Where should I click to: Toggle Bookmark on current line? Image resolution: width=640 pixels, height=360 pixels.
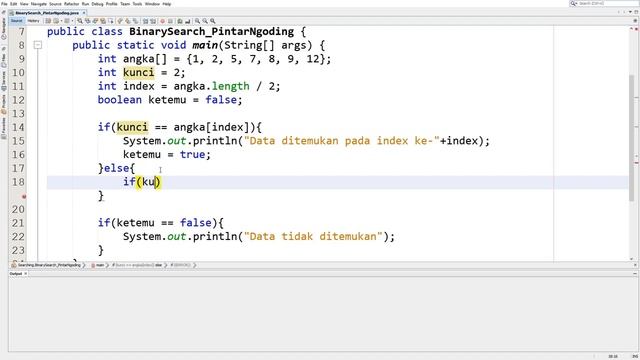point(135,21)
